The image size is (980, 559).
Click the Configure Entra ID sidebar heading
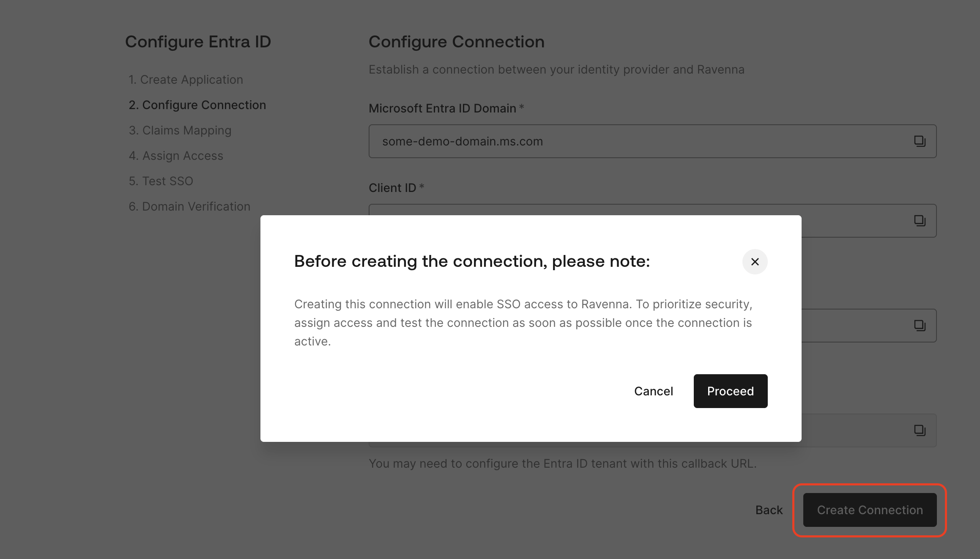click(x=198, y=42)
